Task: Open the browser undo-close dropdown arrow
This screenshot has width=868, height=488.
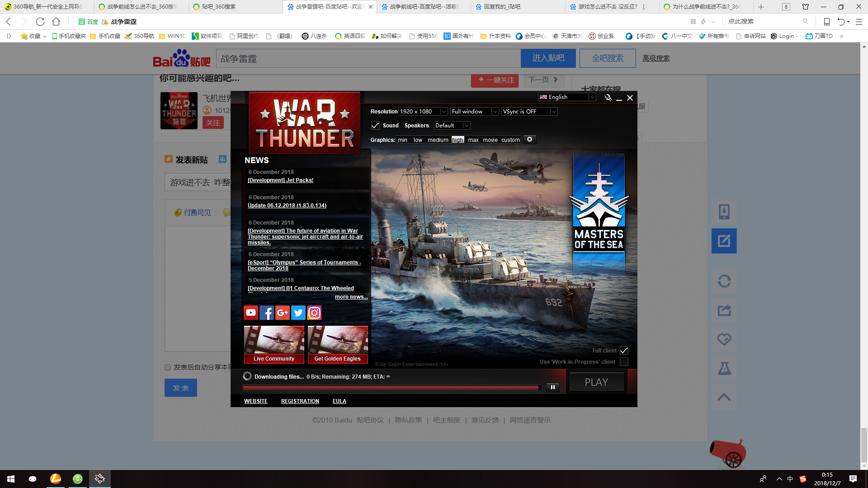Action: 848,22
